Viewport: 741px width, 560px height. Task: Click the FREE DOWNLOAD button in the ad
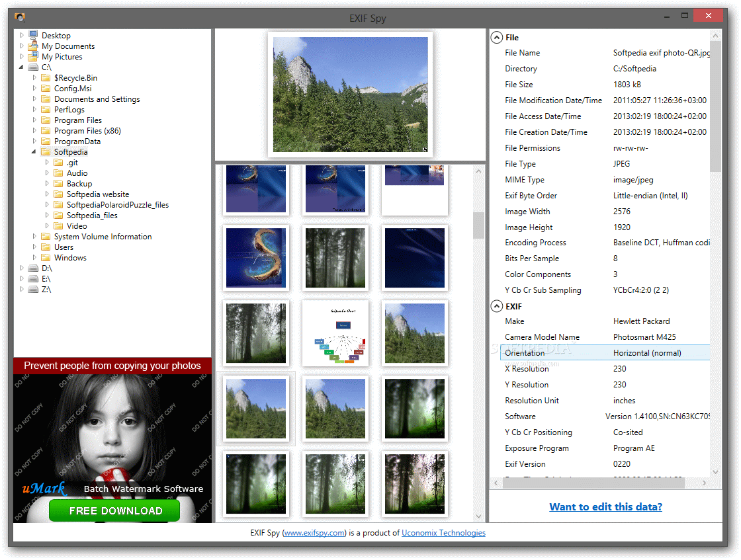[114, 510]
